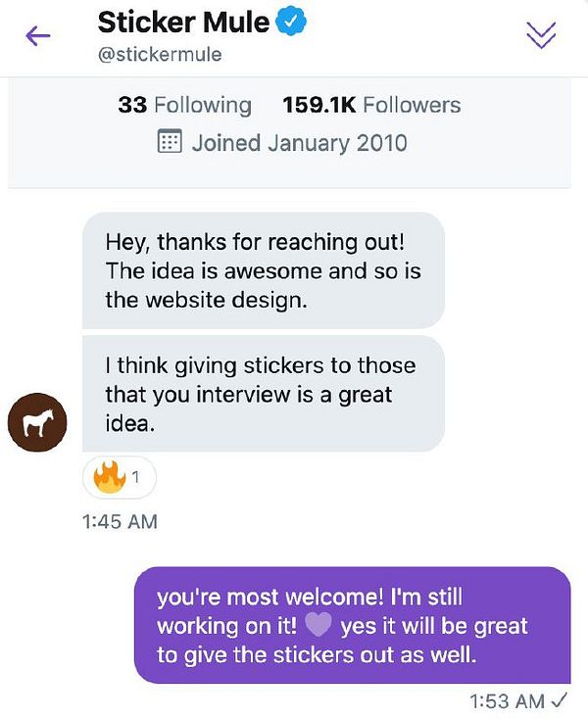Image resolution: width=588 pixels, height=719 pixels.
Task: Click the sent checkmark icon
Action: 560,701
